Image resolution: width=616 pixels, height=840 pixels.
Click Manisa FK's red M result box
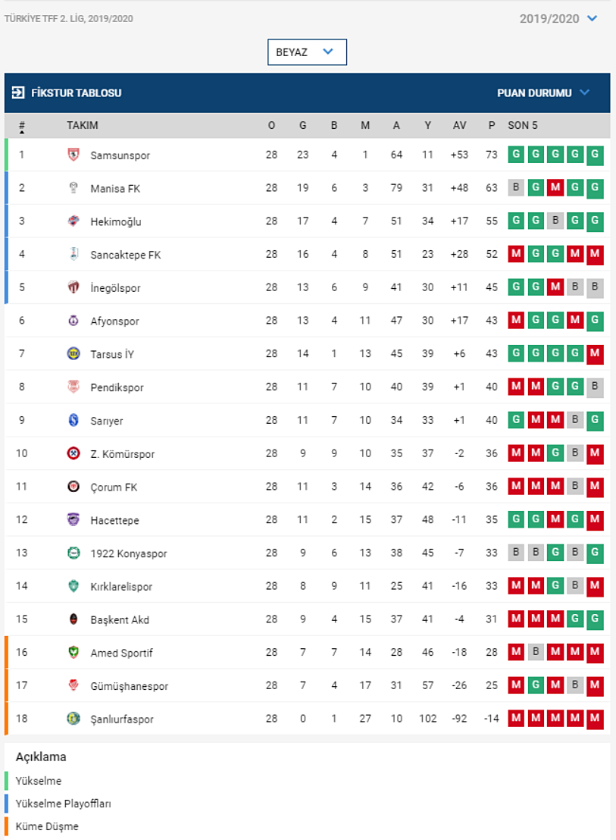pos(555,188)
